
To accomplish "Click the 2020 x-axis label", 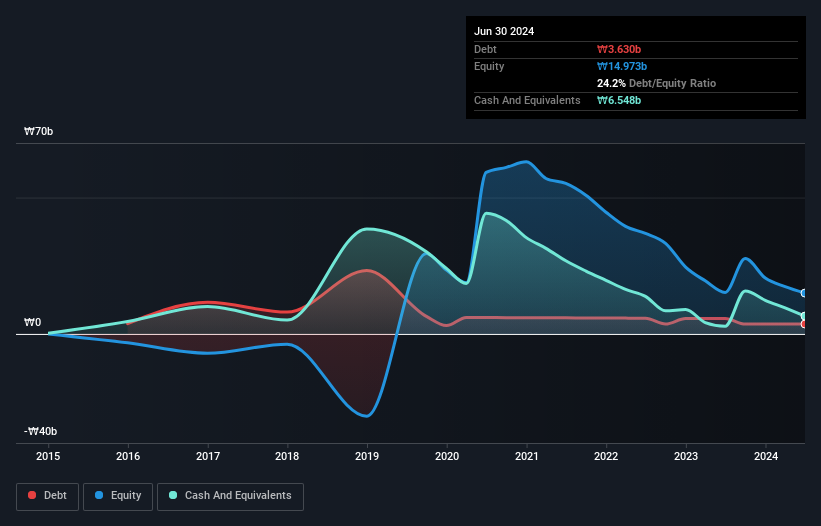I will pos(447,456).
